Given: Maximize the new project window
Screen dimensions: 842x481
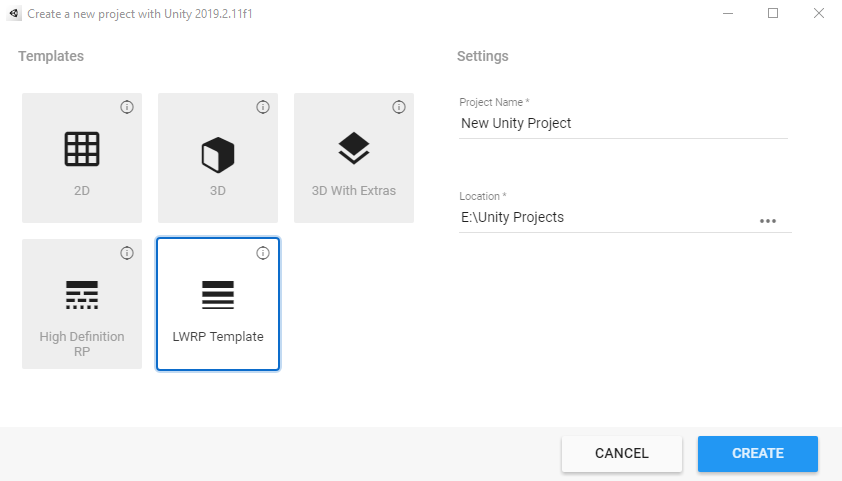Looking at the screenshot, I should pyautogui.click(x=773, y=13).
